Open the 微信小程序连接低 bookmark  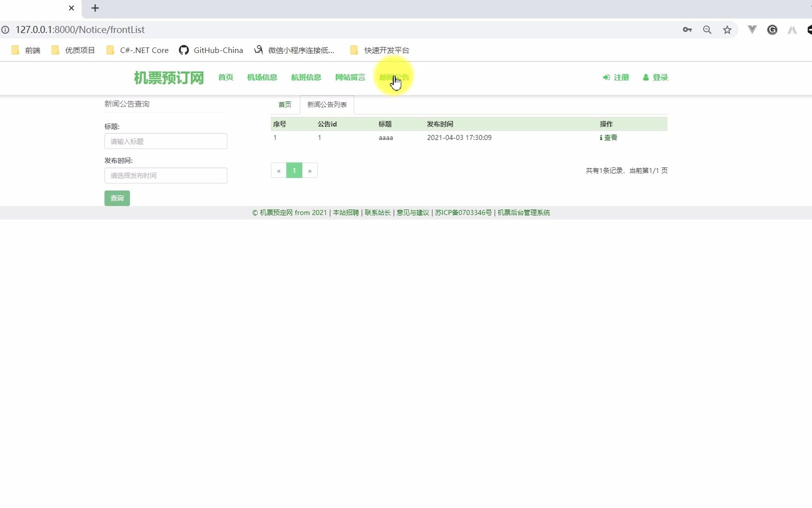[294, 50]
